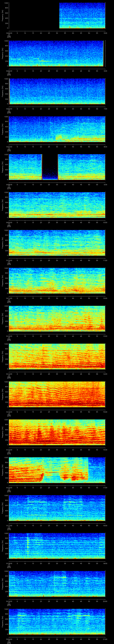
Task: Click the 8:05:00 start time label
Action: coord(9,71)
